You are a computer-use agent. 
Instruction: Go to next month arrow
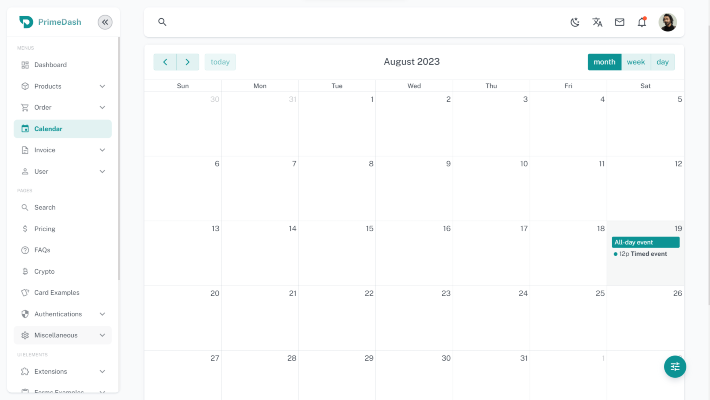coord(187,62)
